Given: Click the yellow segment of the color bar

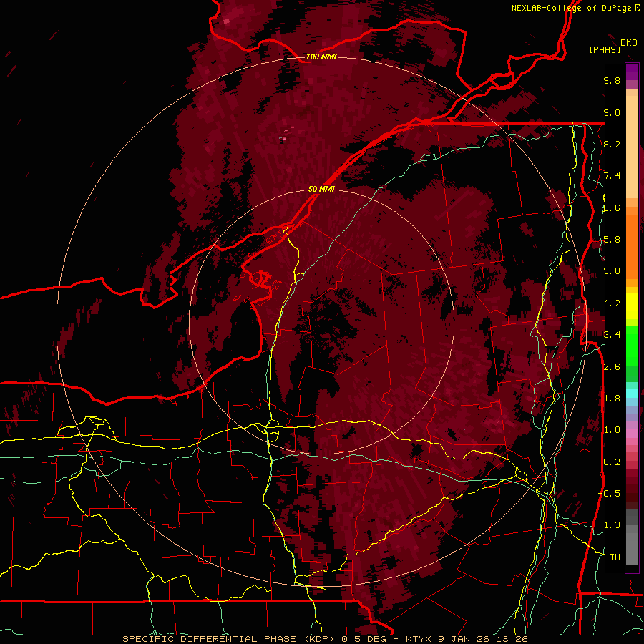Looking at the screenshot, I should 632,306.
